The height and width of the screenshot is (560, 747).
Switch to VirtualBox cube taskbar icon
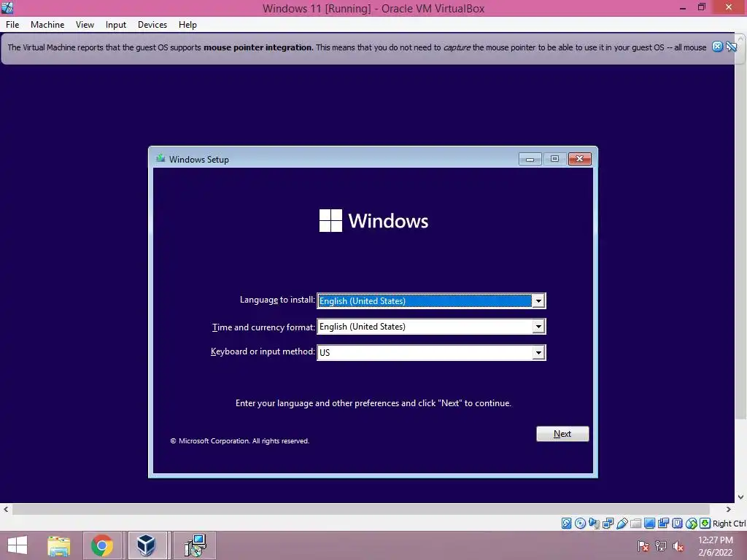click(146, 545)
